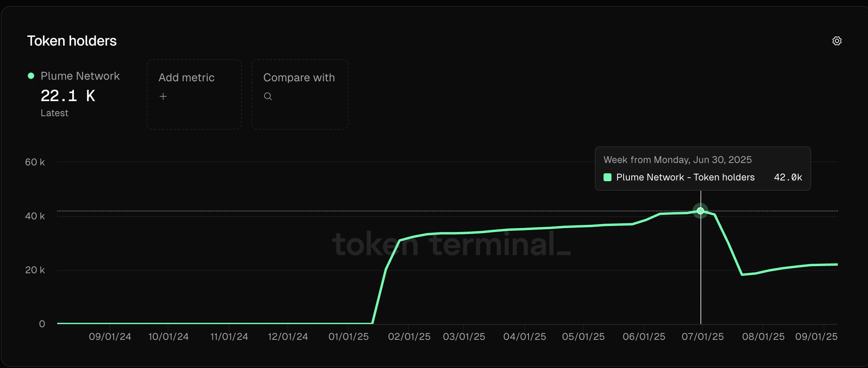Select the Token holders chart title
Image resolution: width=868 pixels, height=368 pixels.
click(x=72, y=40)
